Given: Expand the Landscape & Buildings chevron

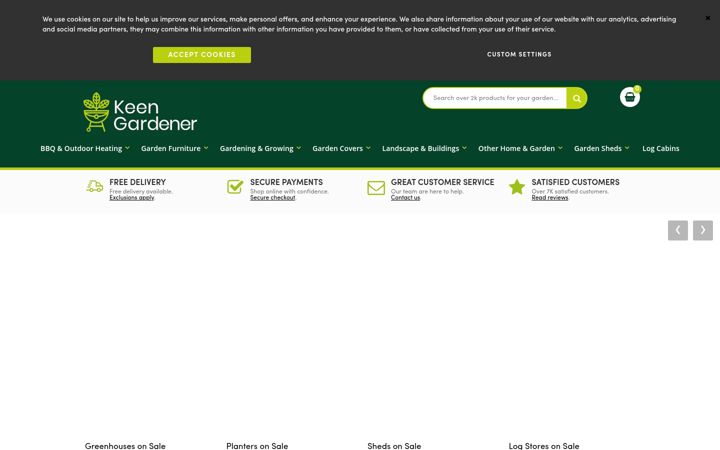Looking at the screenshot, I should (x=464, y=148).
